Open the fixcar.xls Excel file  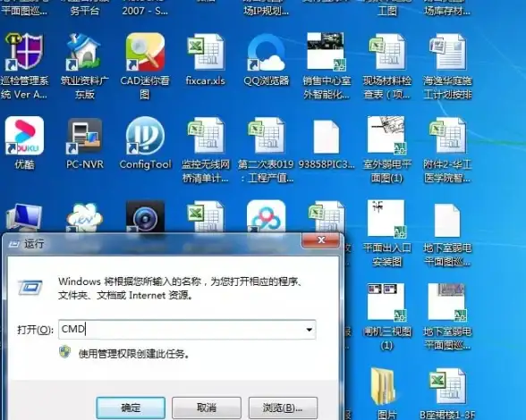point(206,52)
